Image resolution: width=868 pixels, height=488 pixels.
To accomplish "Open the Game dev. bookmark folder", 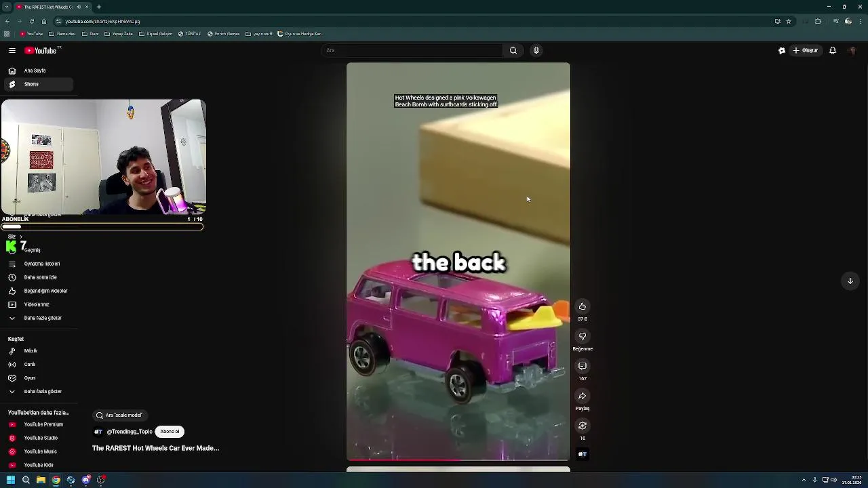I will [62, 34].
